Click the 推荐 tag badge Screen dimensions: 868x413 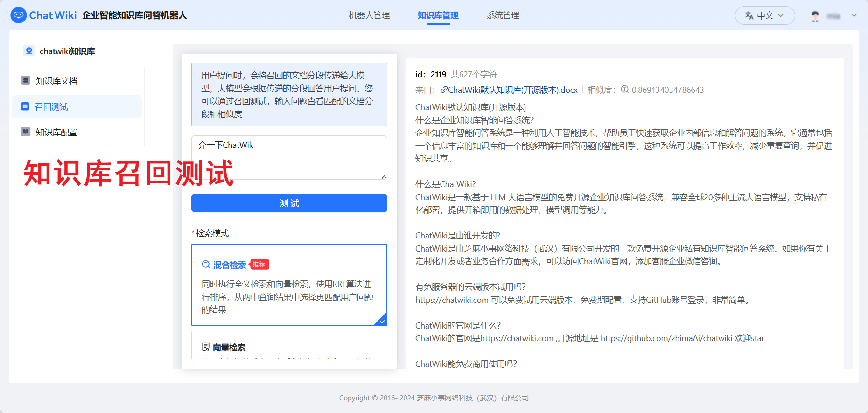259,264
